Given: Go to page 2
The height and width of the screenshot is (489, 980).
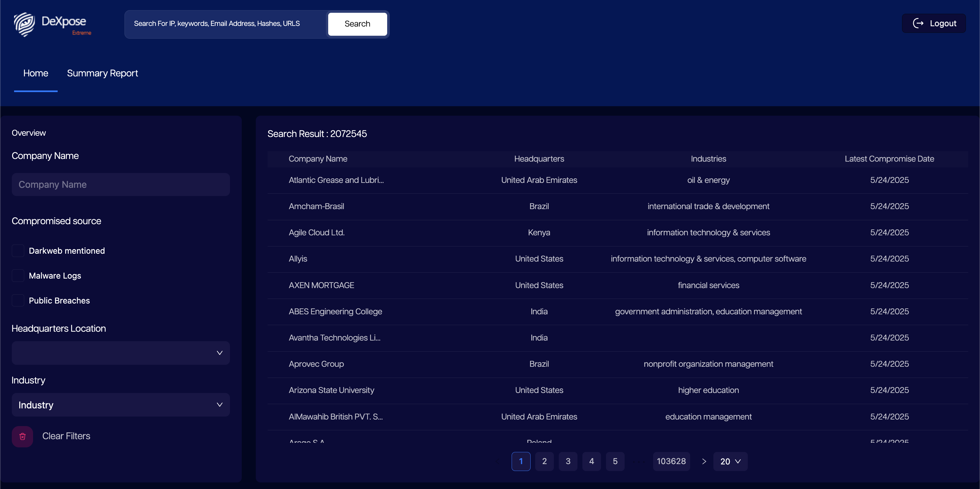Looking at the screenshot, I should 544,461.
